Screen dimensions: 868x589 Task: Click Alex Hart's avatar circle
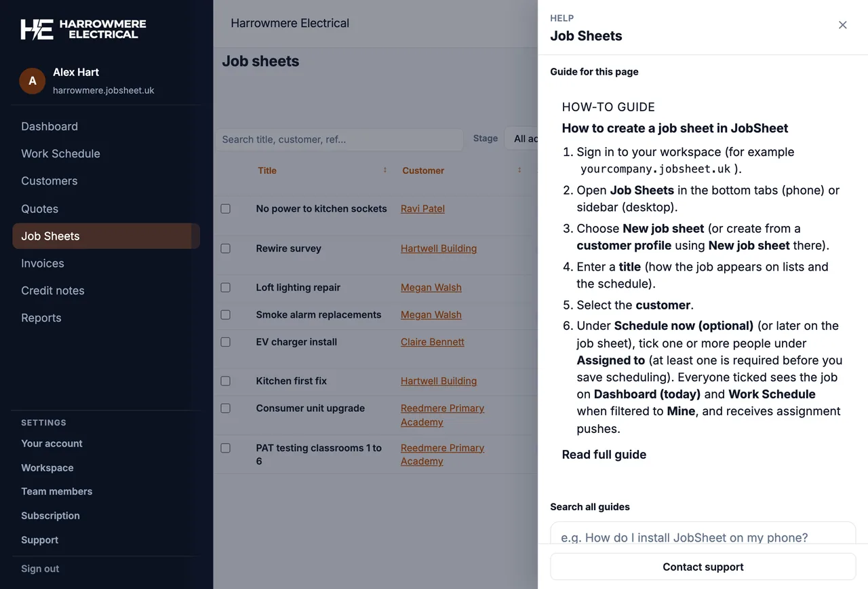pos(32,81)
